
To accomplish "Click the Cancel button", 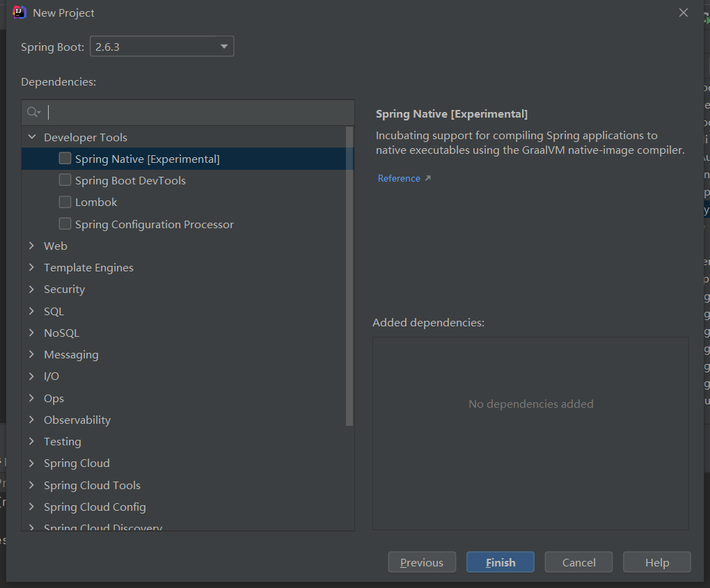I will [578, 562].
